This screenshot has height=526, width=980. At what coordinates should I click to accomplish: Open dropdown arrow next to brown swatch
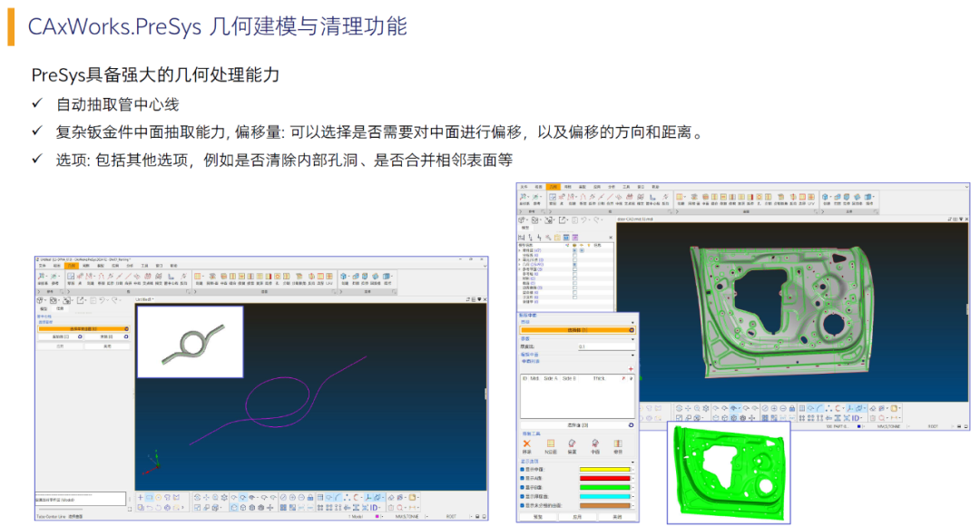(633, 505)
